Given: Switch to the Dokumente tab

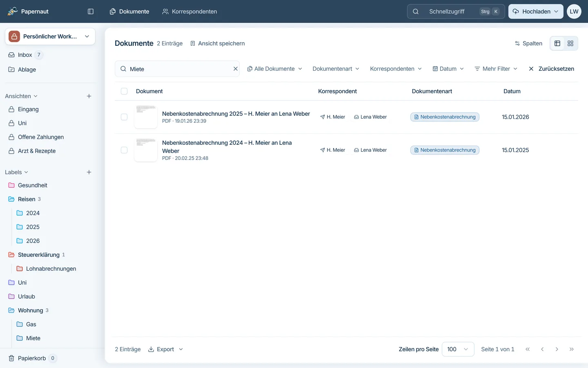Looking at the screenshot, I should pos(129,11).
